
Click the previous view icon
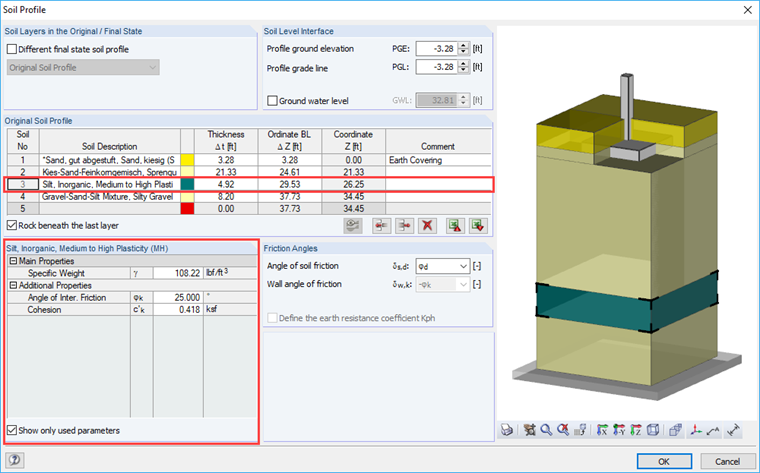click(580, 430)
